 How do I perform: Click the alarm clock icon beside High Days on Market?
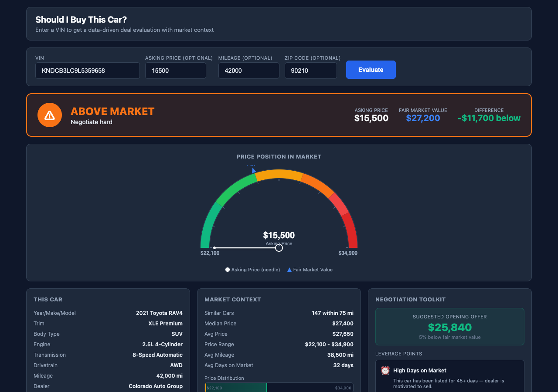[x=385, y=371]
